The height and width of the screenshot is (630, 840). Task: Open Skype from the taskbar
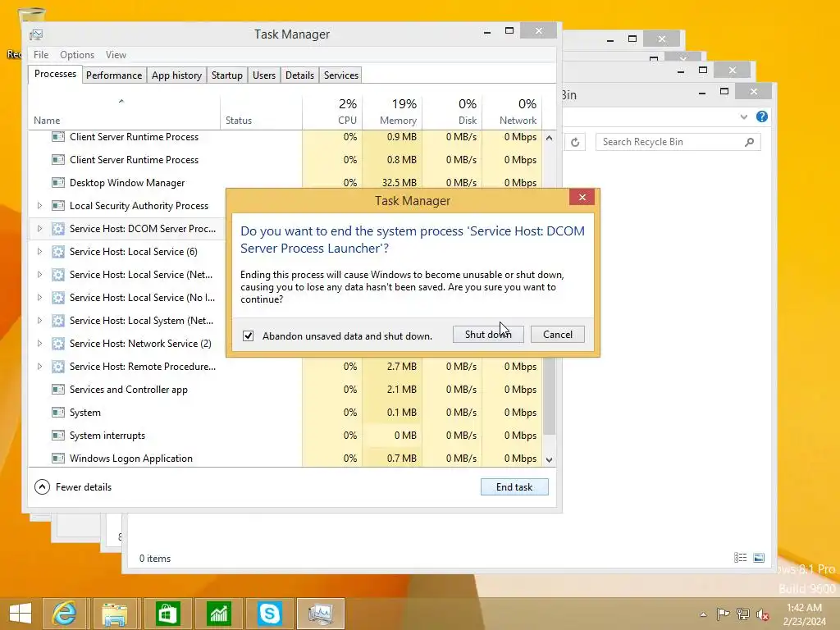(269, 614)
